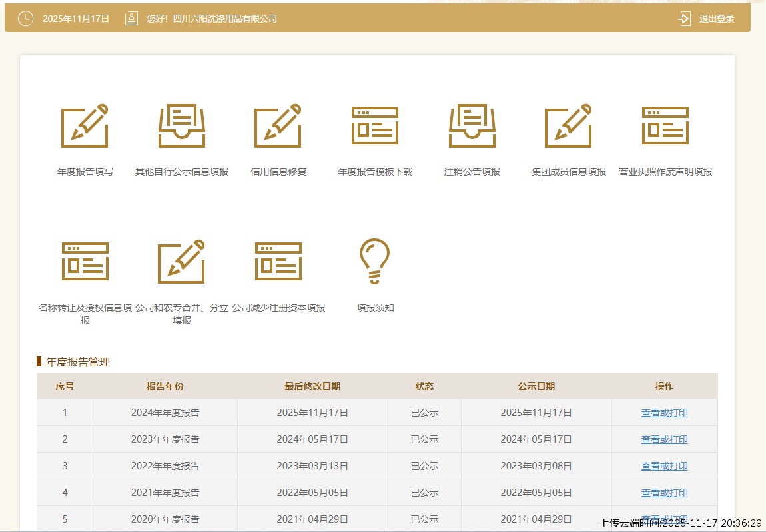Image resolution: width=766 pixels, height=532 pixels.
Task: Open the 信用信息修复 icon
Action: (278, 127)
